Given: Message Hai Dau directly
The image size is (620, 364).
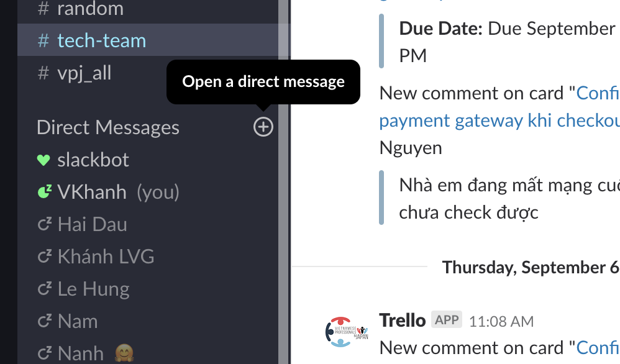Looking at the screenshot, I should (92, 224).
